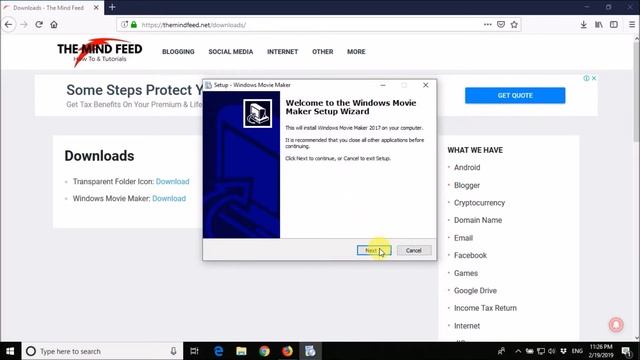Close the advertisement with X icon
Image resolution: width=640 pixels, height=360 pixels.
click(x=594, y=78)
